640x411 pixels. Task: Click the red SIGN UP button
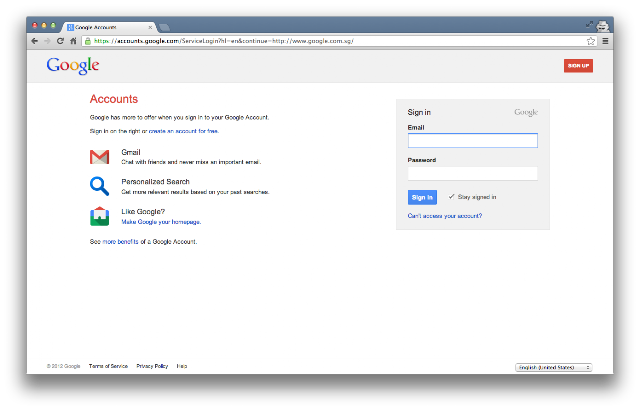pos(578,66)
